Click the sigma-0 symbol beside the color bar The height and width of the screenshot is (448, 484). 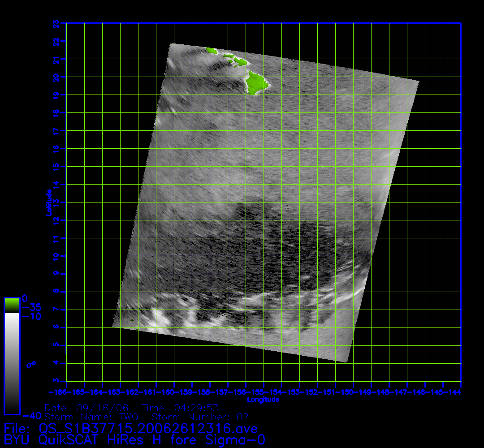30,364
